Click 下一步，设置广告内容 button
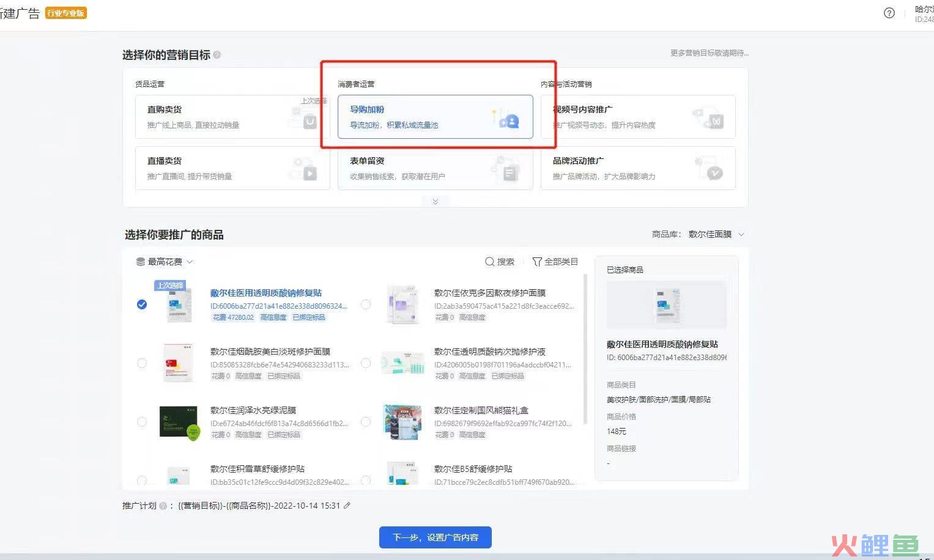Viewport: 934px width, 560px height. pyautogui.click(x=435, y=537)
